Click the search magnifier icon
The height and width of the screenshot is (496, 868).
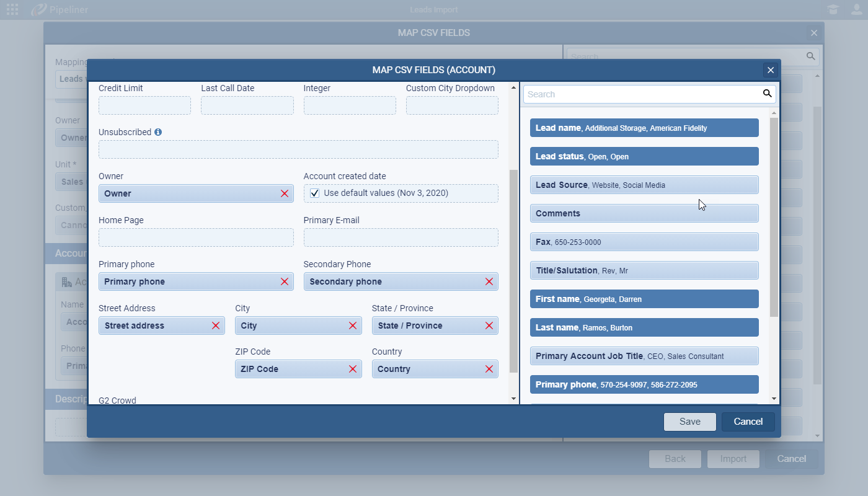pos(767,94)
